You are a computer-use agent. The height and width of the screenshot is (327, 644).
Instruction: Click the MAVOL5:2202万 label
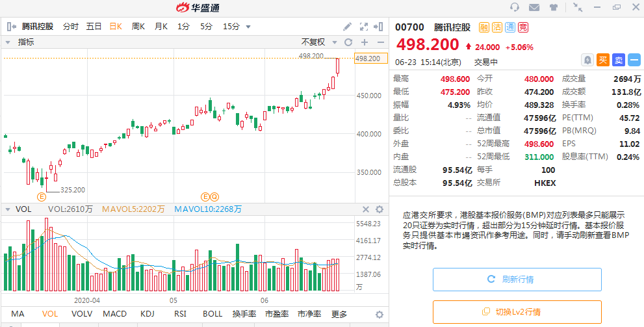133,209
